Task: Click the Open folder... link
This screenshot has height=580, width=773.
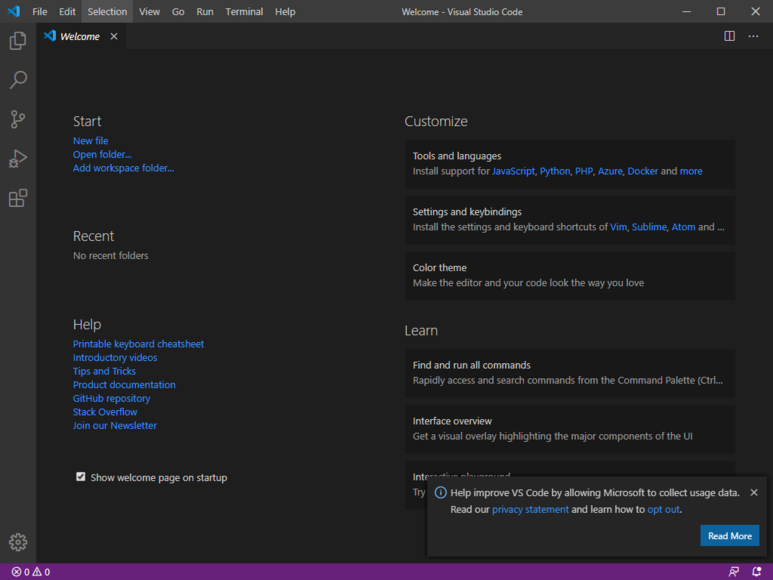Action: [x=102, y=155]
